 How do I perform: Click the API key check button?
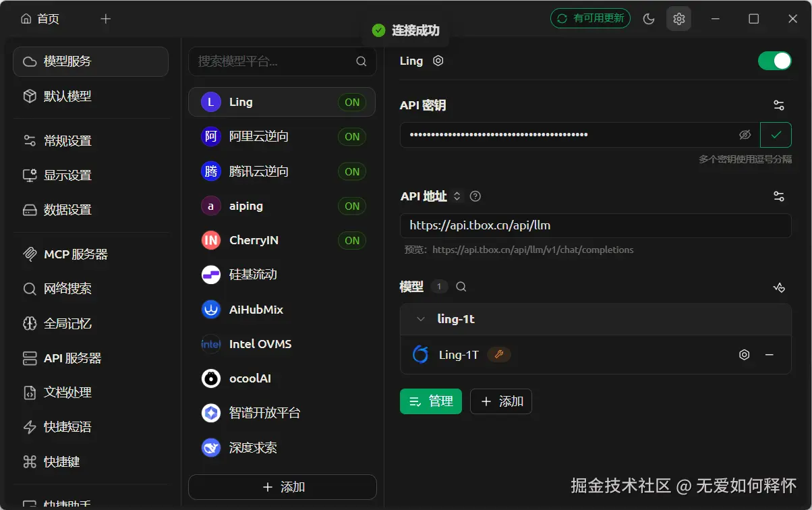coord(776,135)
